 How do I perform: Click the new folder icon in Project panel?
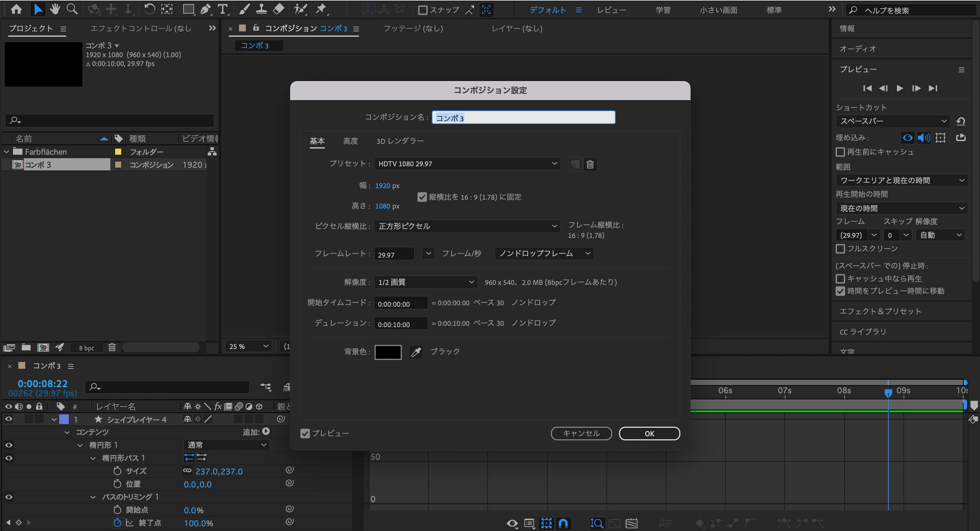26,347
